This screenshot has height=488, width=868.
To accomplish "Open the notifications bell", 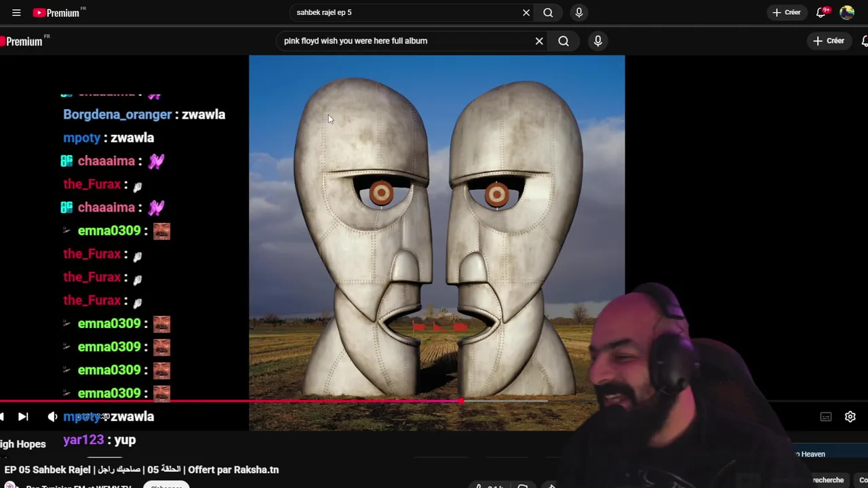I will pos(821,12).
